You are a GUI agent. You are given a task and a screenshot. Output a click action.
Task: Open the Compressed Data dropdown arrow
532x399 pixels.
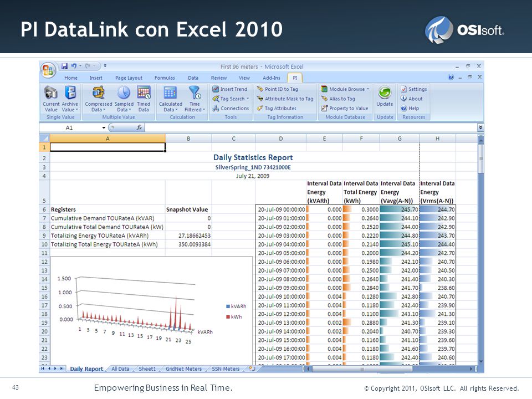click(x=104, y=110)
